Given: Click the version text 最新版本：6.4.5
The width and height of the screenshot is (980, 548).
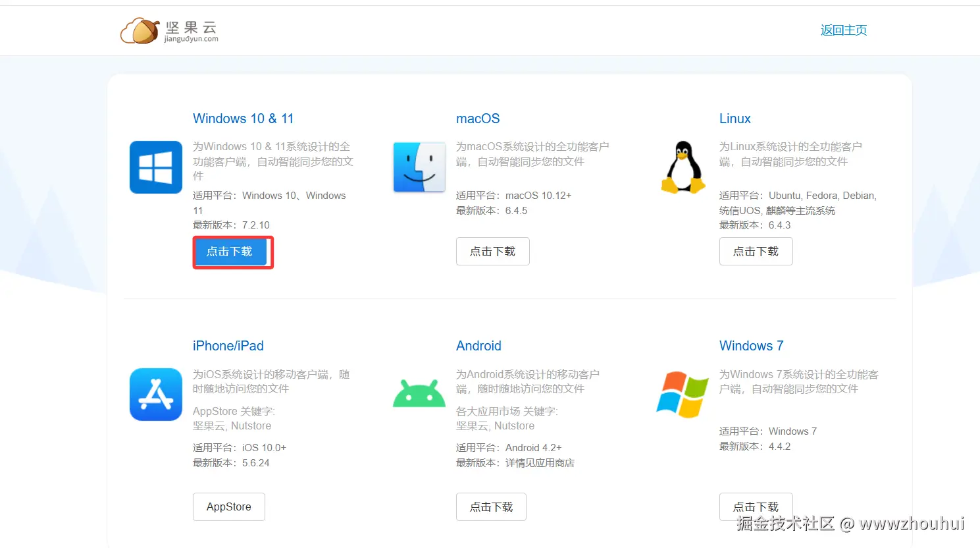Looking at the screenshot, I should (x=492, y=211).
